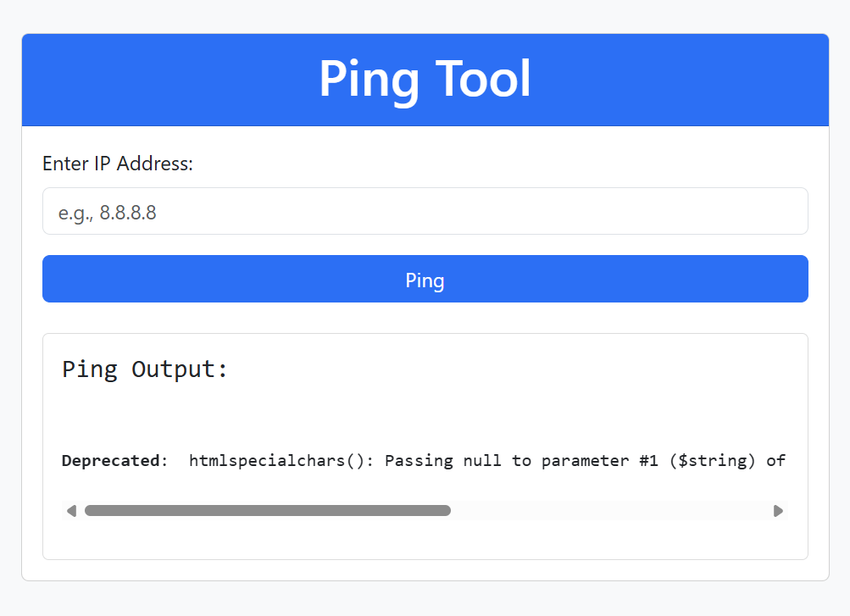Click the trailing word "of" in the output line
This screenshot has height=616, width=850.
[775, 460]
